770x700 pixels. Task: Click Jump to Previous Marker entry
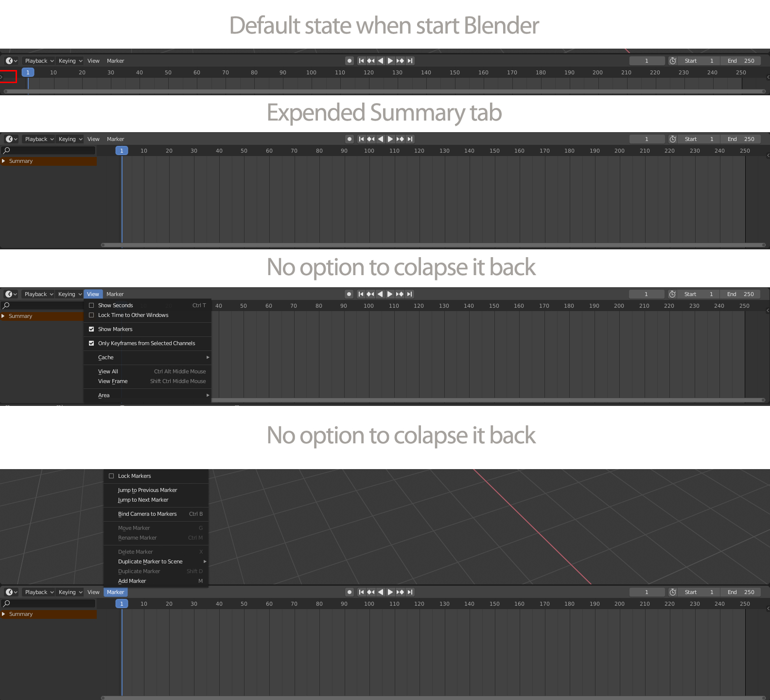[156, 490]
